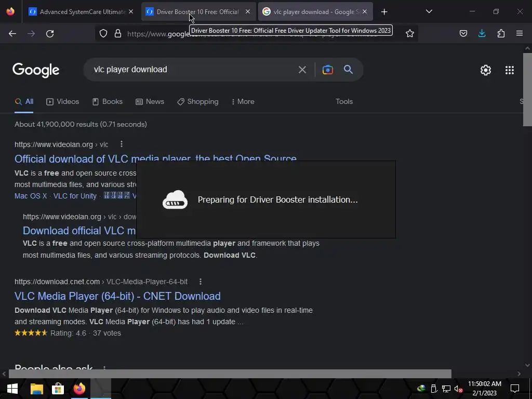Image resolution: width=532 pixels, height=399 pixels.
Task: Open Google quick settings gear
Action: click(486, 70)
